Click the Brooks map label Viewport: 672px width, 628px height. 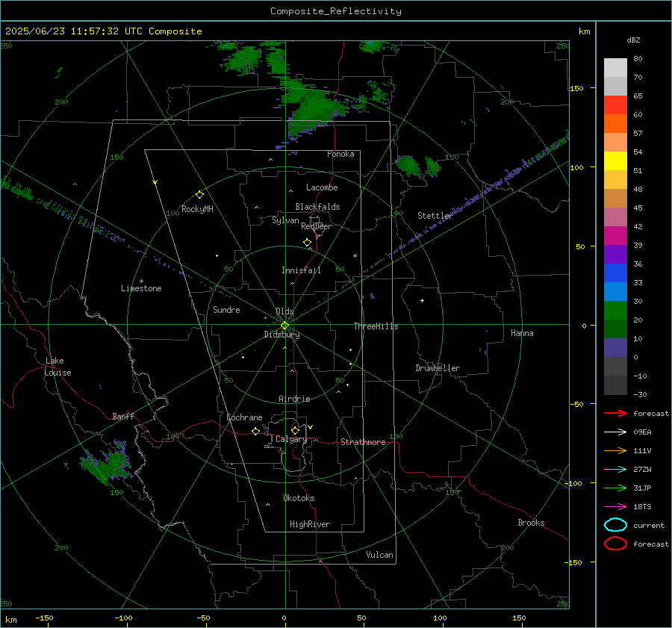pos(531,523)
